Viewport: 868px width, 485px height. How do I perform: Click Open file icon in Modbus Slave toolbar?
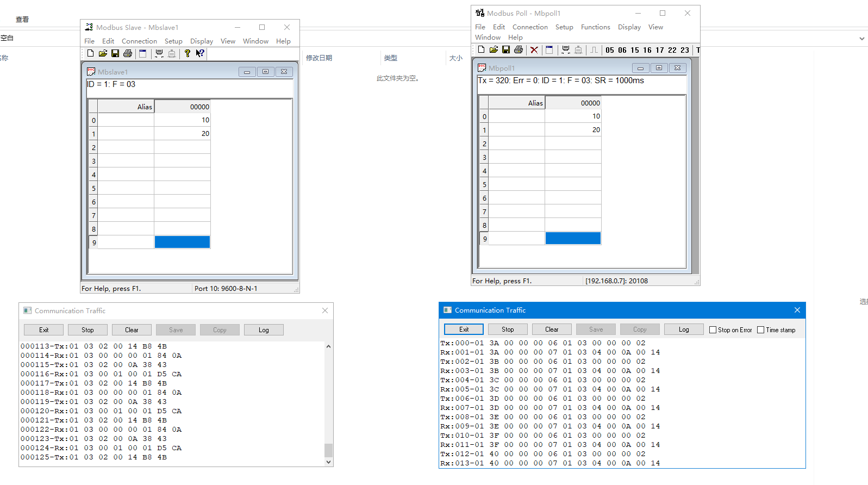coord(103,53)
